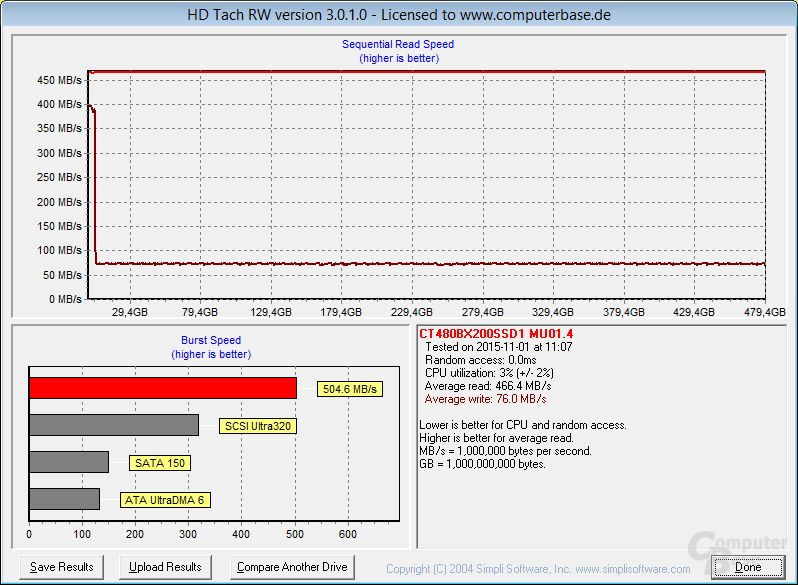Click the 229,4GB axis label

411,312
